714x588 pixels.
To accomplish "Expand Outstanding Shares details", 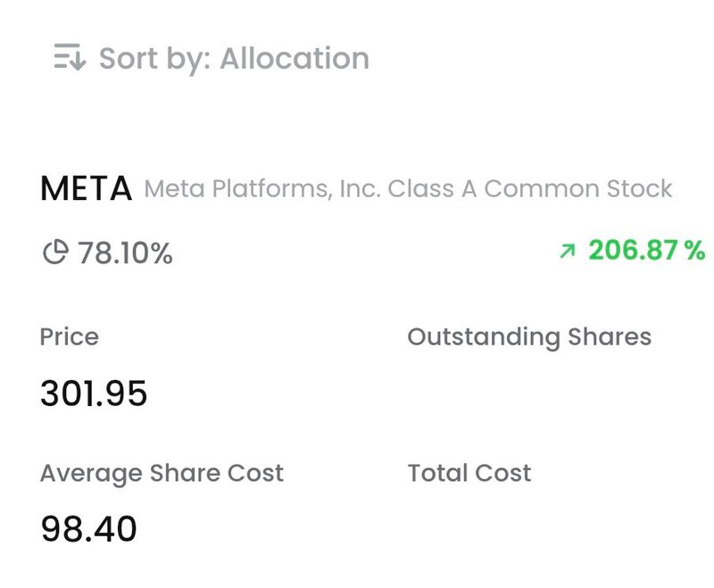I will tap(529, 337).
